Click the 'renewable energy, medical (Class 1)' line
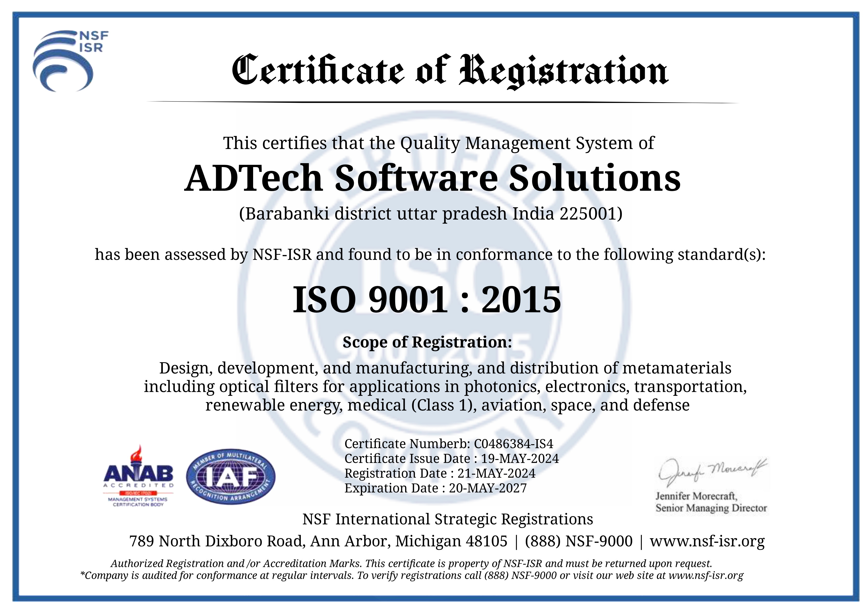Image resolution: width=868 pixels, height=614 pixels. [447, 405]
